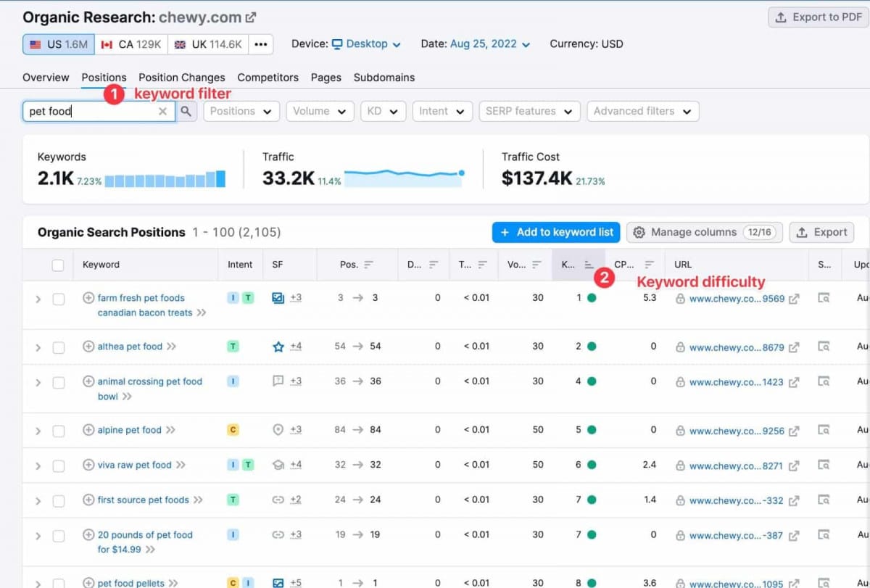Screen dimensions: 870x588
Task: Click the search magnifier in the keyword filter
Action: [186, 111]
